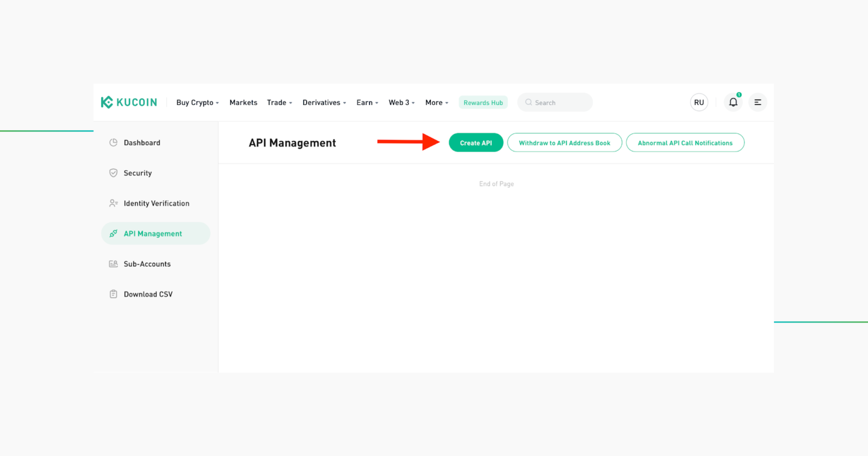Click the KuCoin logo
Viewport: 868px width, 456px height.
pyautogui.click(x=129, y=102)
